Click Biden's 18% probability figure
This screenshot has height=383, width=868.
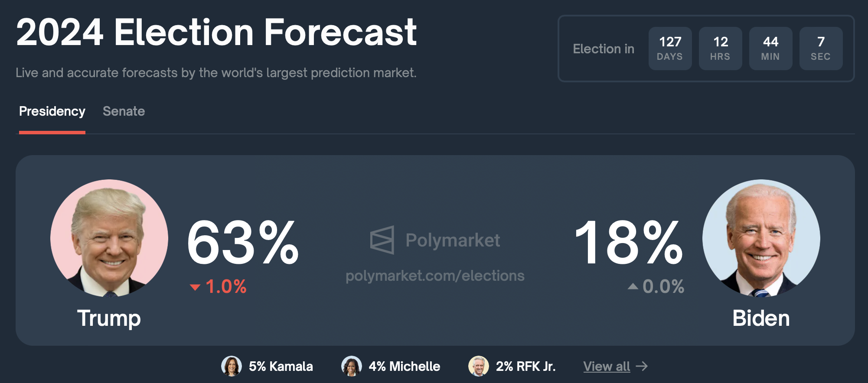tap(629, 242)
